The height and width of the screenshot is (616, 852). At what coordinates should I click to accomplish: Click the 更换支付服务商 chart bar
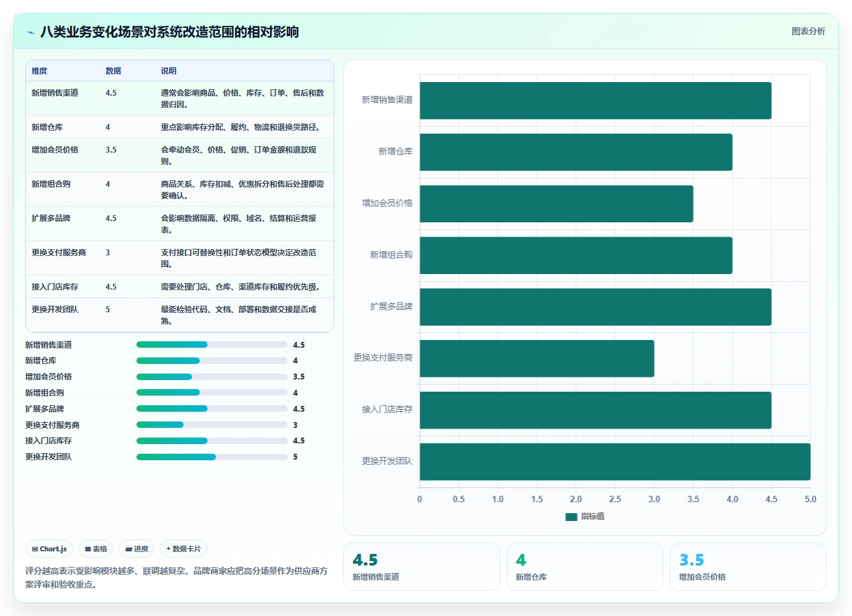click(x=537, y=358)
